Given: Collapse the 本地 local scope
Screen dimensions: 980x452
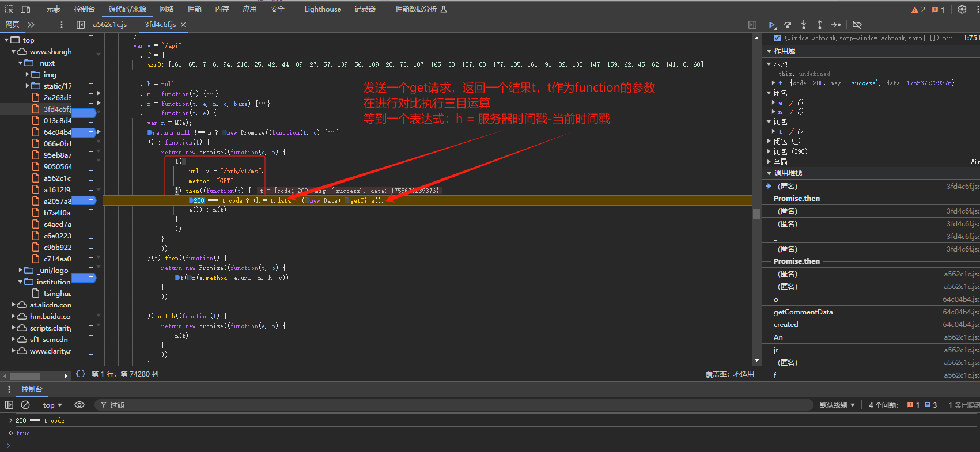Looking at the screenshot, I should click(x=769, y=64).
